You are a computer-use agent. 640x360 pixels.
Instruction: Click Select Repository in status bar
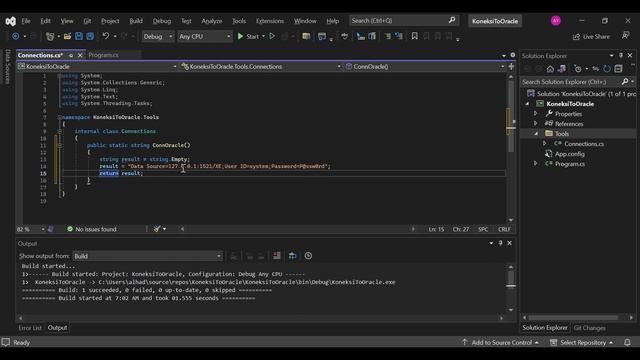tap(582, 342)
